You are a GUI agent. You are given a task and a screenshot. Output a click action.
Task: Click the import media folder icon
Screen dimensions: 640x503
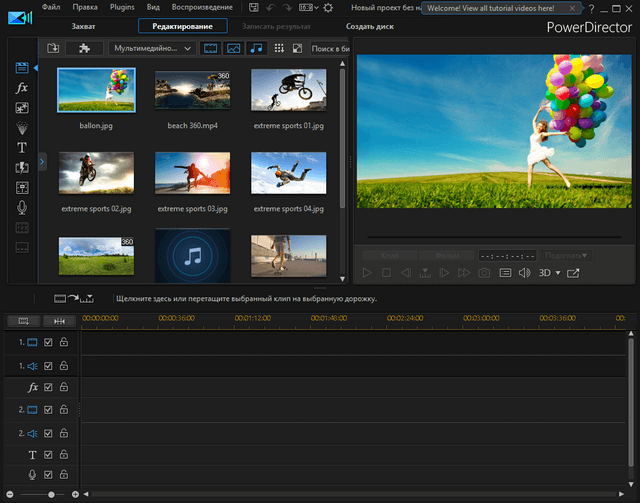click(x=53, y=48)
